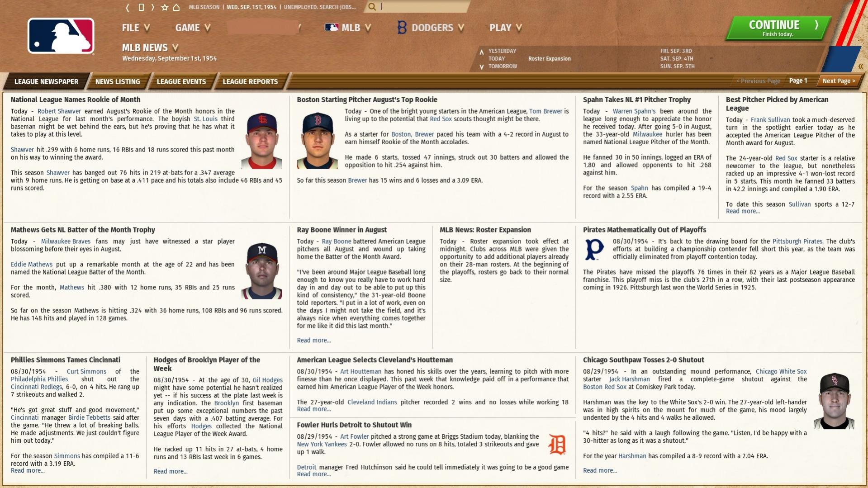Click the page icon beside the back arrow
Screen dimensions: 868x488
(141, 7)
